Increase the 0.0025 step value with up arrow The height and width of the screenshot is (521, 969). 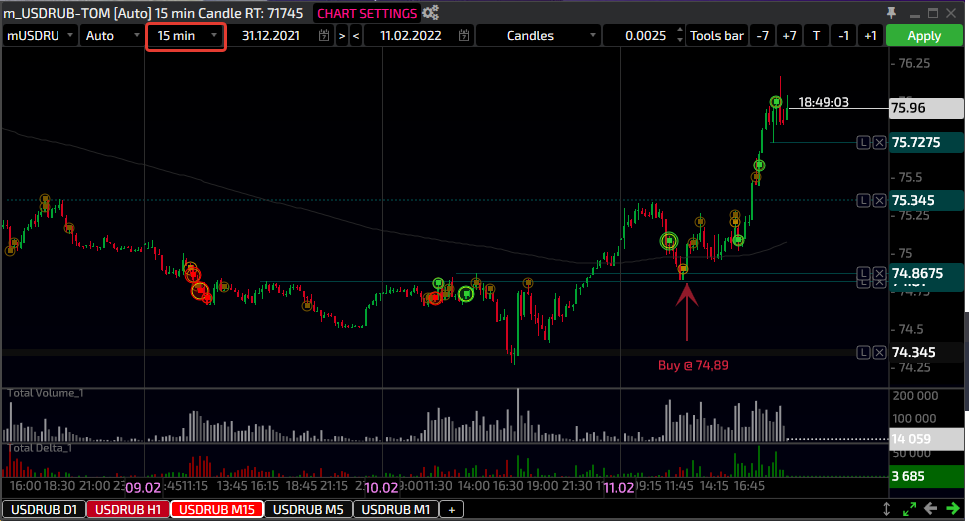680,30
